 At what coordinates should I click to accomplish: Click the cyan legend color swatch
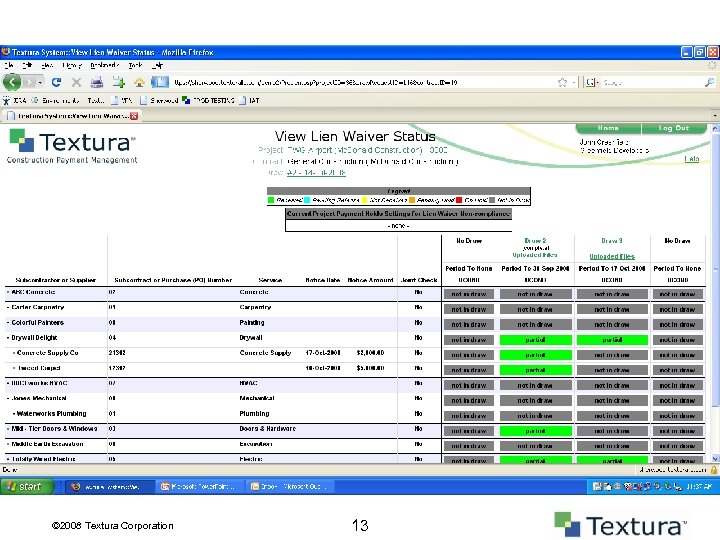pyautogui.click(x=307, y=200)
